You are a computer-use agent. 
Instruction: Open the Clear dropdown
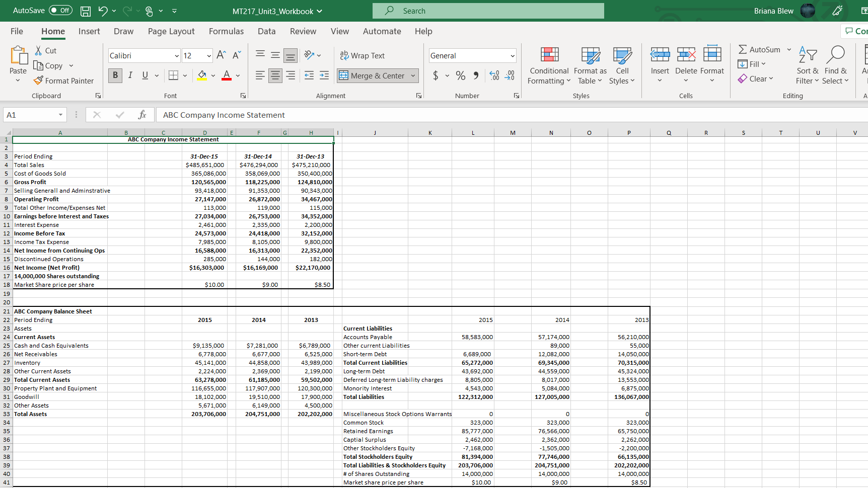(755, 78)
